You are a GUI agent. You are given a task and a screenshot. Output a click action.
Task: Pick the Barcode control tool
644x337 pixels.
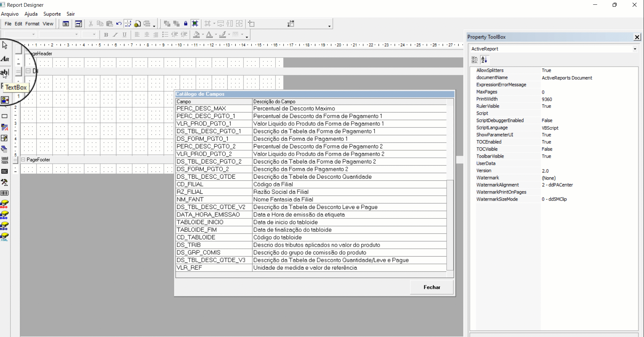point(4,193)
